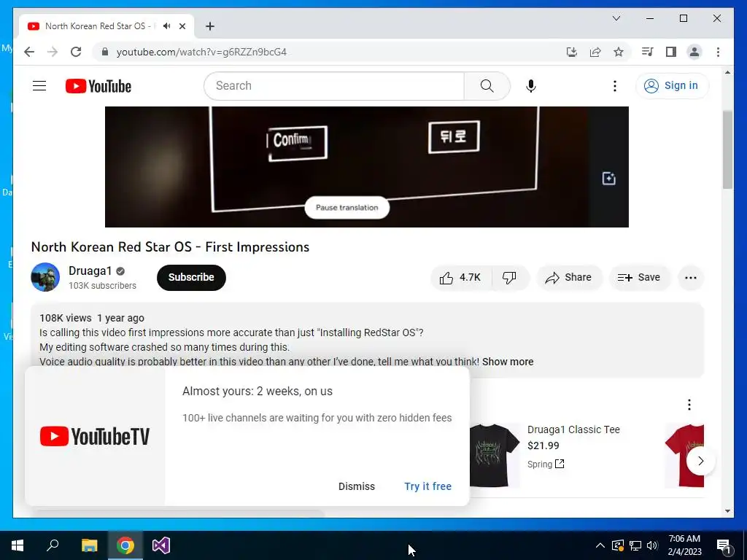The width and height of the screenshot is (747, 560).
Task: Open more actions ellipsis beside Save
Action: point(690,278)
